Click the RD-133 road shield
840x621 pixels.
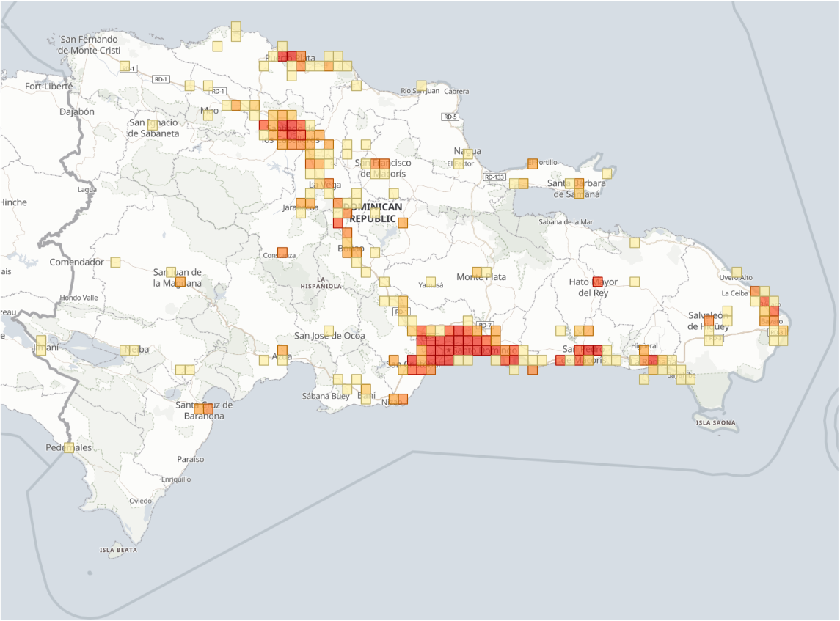[x=494, y=177]
